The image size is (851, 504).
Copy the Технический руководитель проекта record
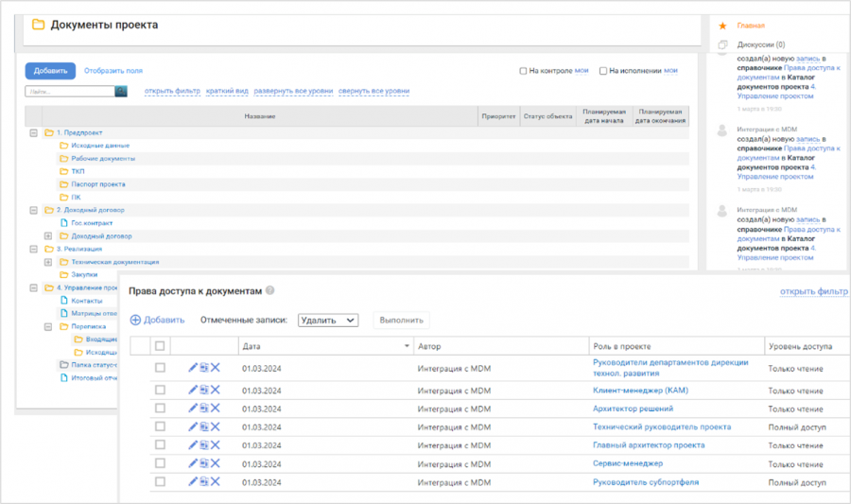click(x=204, y=426)
